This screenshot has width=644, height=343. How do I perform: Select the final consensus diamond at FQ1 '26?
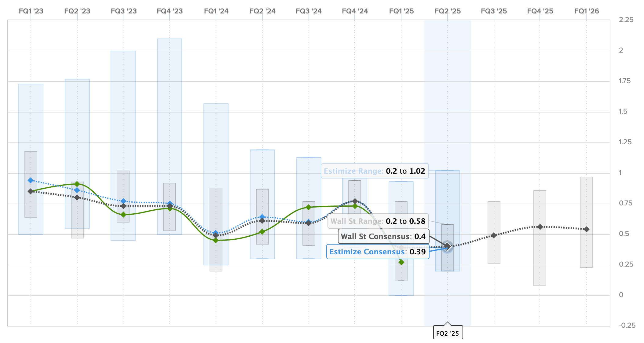[586, 229]
